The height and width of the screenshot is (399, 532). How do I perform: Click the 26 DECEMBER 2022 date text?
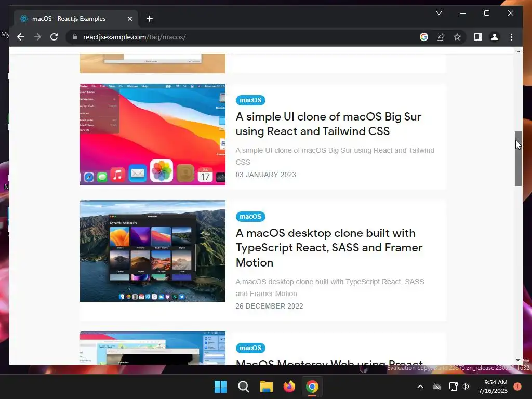pos(270,306)
